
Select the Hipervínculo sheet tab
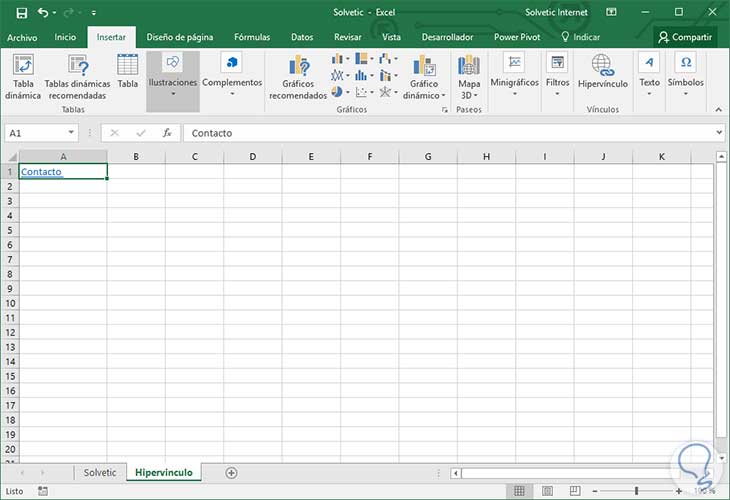tap(163, 473)
